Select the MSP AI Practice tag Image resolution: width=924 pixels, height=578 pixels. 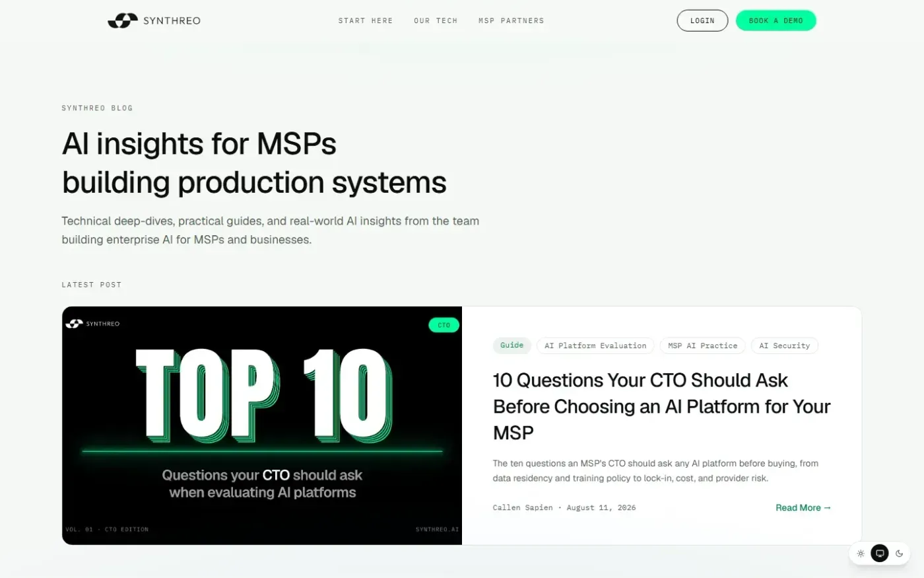[x=702, y=345]
